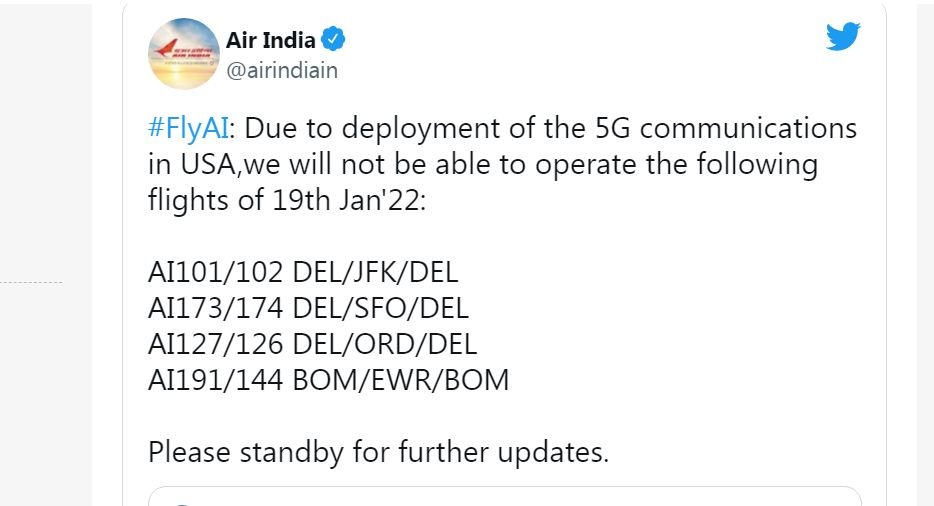Click the Air India profile avatar
Viewport: 934px width, 506px height.
coord(183,53)
